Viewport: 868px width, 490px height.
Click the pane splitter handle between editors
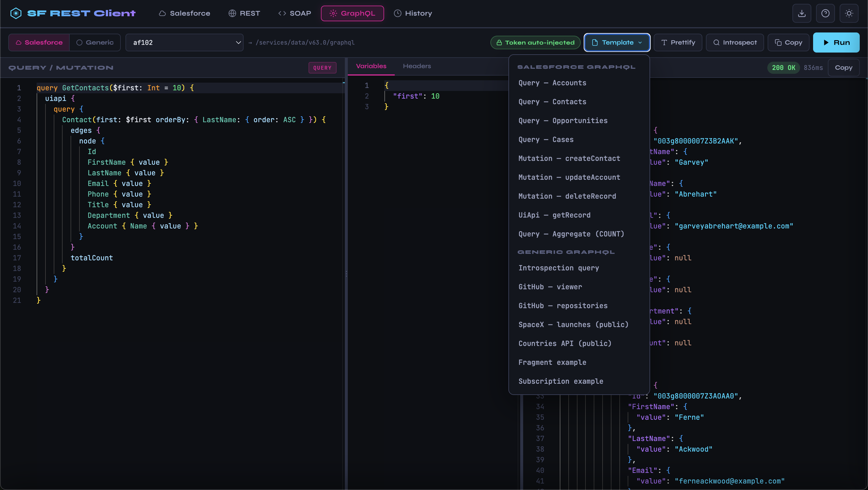(x=346, y=274)
